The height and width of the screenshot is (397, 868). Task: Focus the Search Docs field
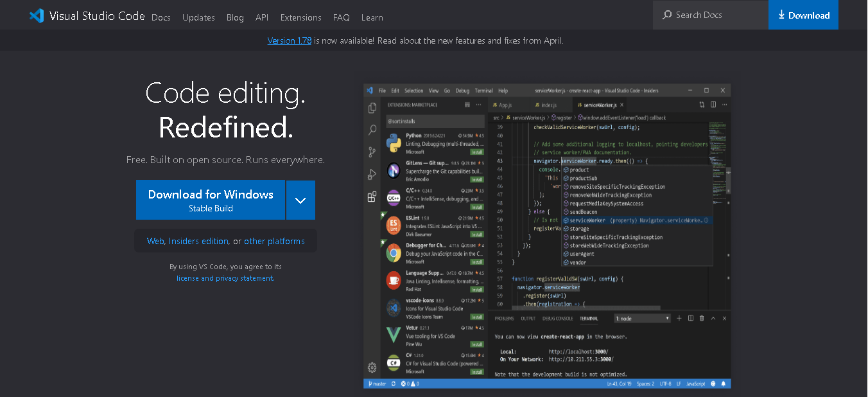tap(711, 15)
